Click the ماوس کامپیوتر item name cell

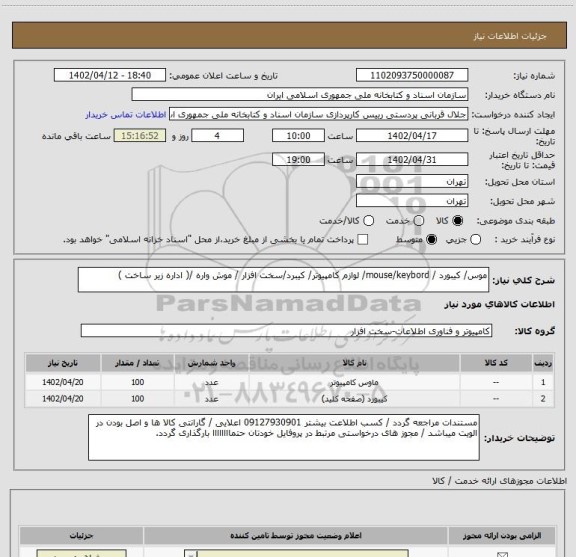[354, 382]
